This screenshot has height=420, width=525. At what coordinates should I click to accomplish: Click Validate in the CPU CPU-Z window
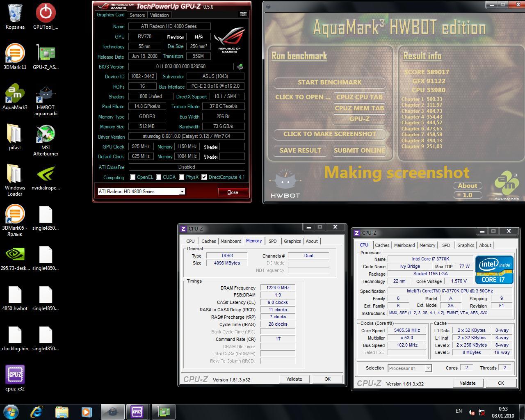[468, 383]
